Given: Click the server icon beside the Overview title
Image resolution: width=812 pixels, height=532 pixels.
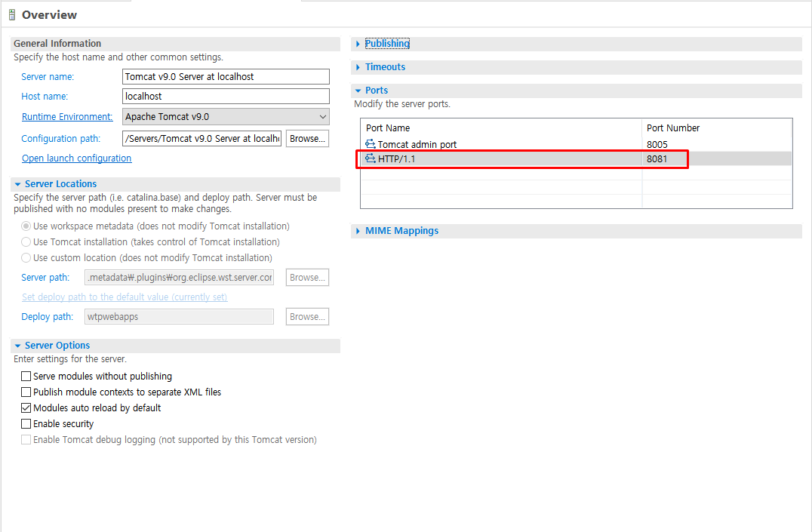Looking at the screenshot, I should (12, 15).
